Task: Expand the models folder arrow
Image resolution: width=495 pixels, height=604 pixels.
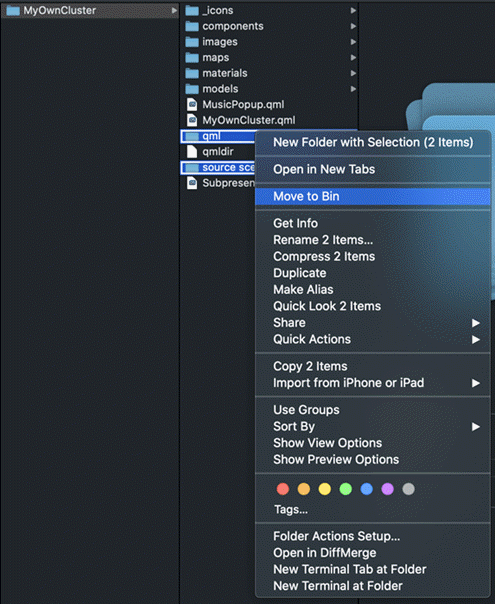Action: (353, 89)
